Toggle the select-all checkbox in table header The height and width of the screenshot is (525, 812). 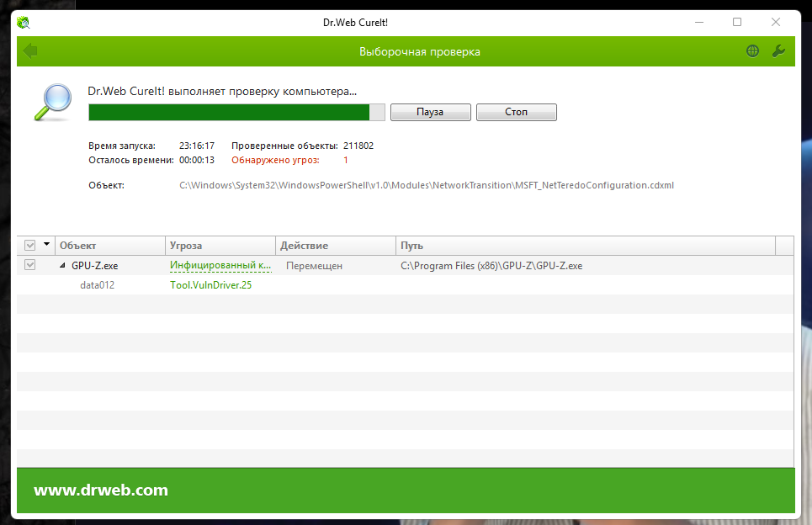30,245
